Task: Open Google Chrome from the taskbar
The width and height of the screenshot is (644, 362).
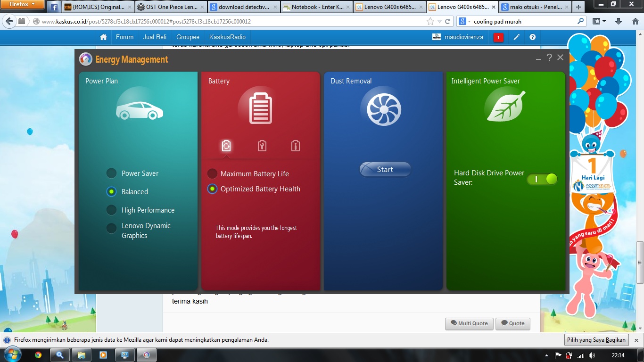Action: [38, 355]
